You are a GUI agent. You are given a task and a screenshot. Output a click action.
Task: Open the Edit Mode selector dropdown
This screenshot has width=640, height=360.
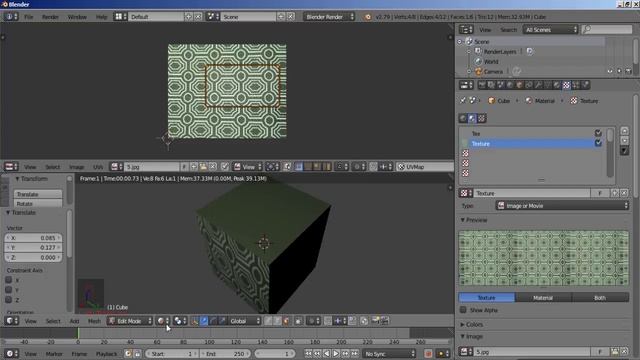(x=130, y=321)
